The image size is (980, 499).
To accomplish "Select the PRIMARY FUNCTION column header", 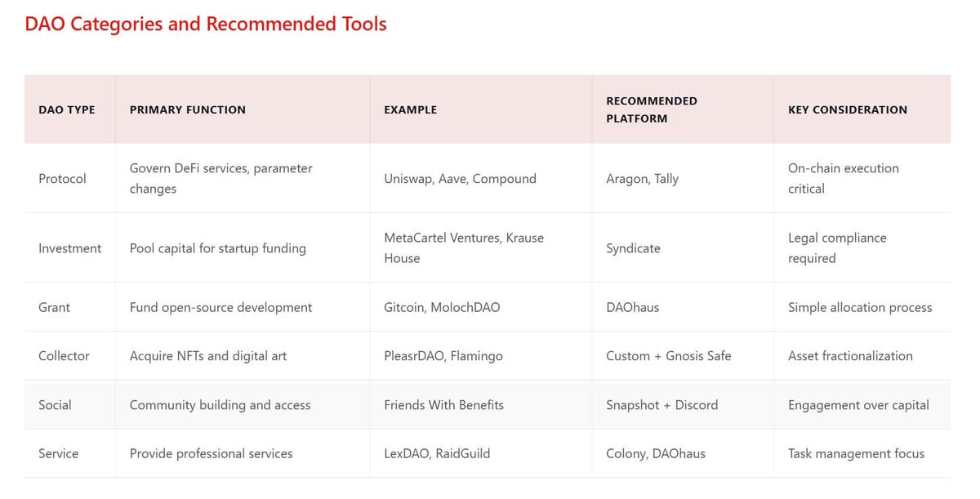I will coord(188,109).
